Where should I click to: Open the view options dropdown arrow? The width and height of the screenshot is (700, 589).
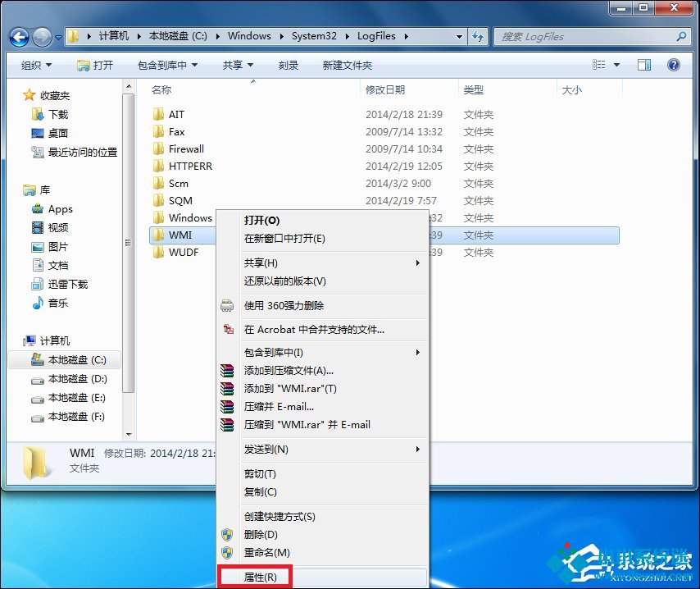(616, 65)
